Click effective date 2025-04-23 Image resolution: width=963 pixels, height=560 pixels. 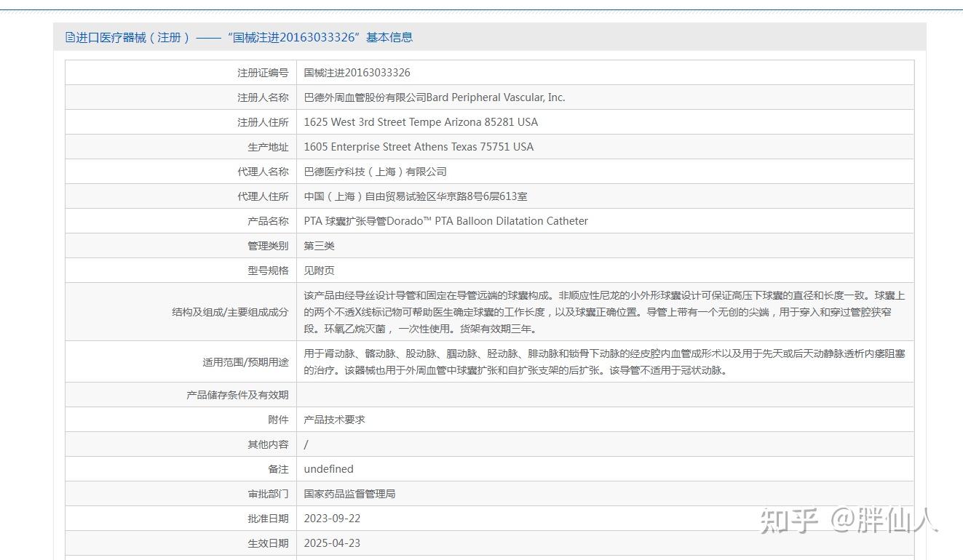[x=332, y=543]
